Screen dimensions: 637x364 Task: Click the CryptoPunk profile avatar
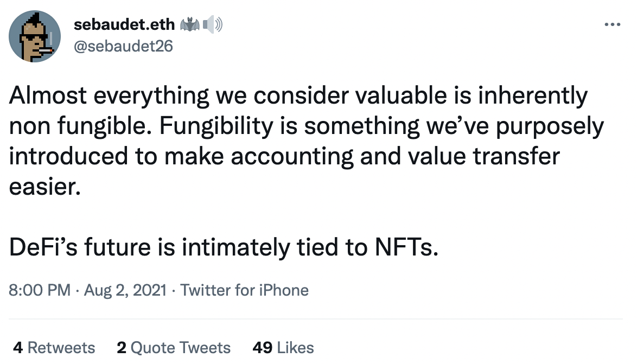[x=35, y=36]
